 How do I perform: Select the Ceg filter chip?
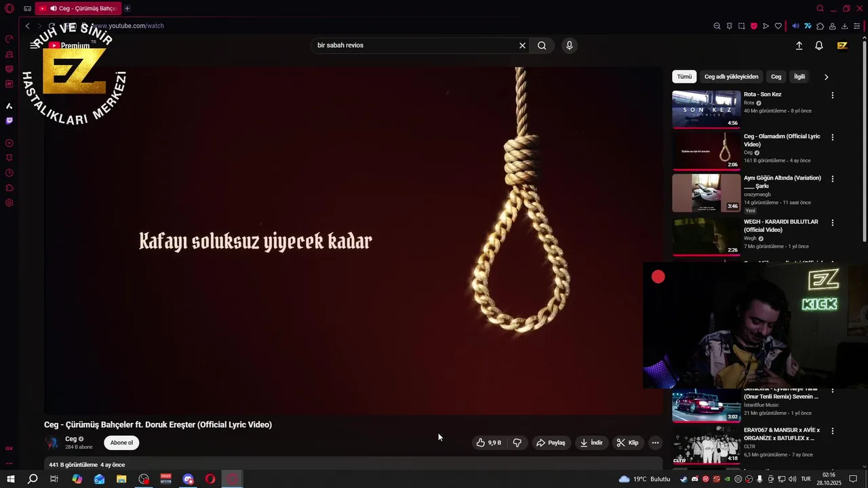point(776,77)
